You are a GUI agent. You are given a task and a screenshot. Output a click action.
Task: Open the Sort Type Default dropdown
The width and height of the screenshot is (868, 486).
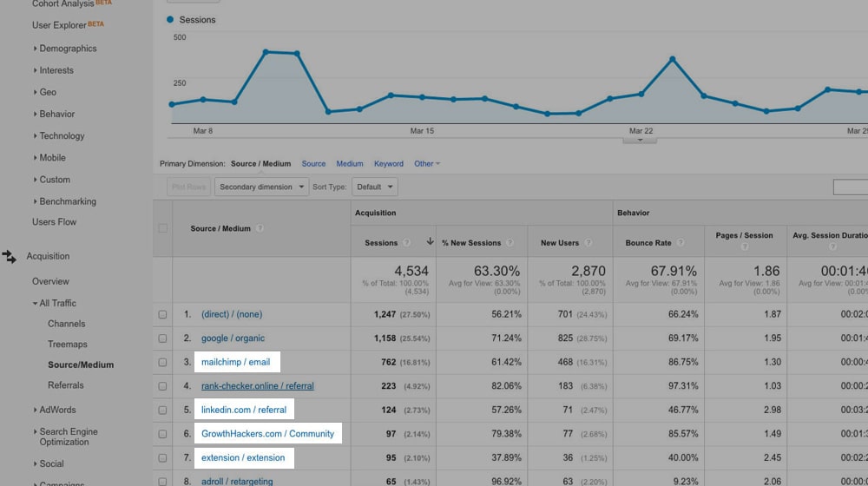(x=375, y=187)
